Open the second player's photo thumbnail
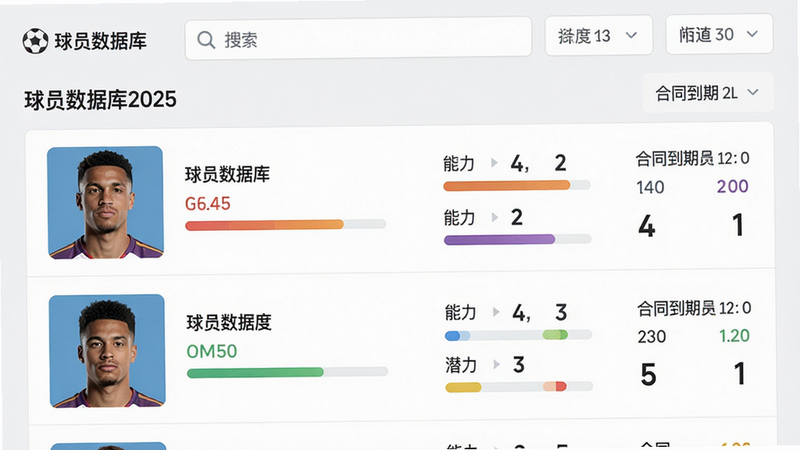Image resolution: width=800 pixels, height=450 pixels. tap(107, 351)
